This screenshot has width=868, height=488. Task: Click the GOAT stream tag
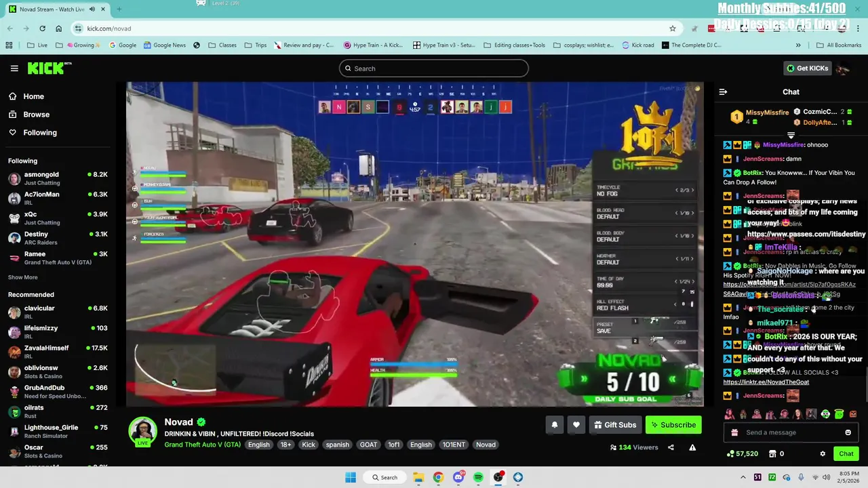point(368,445)
